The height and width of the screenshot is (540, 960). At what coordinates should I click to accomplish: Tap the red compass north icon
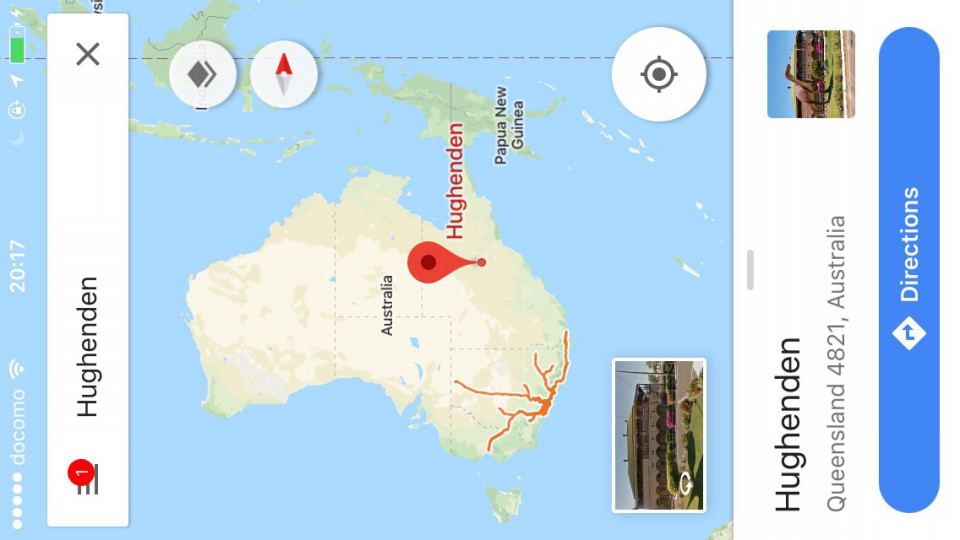283,74
